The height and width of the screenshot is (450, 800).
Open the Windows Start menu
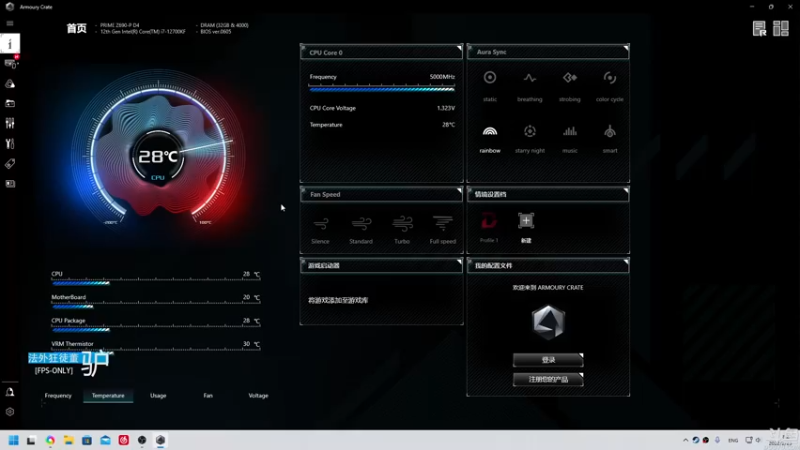point(14,440)
